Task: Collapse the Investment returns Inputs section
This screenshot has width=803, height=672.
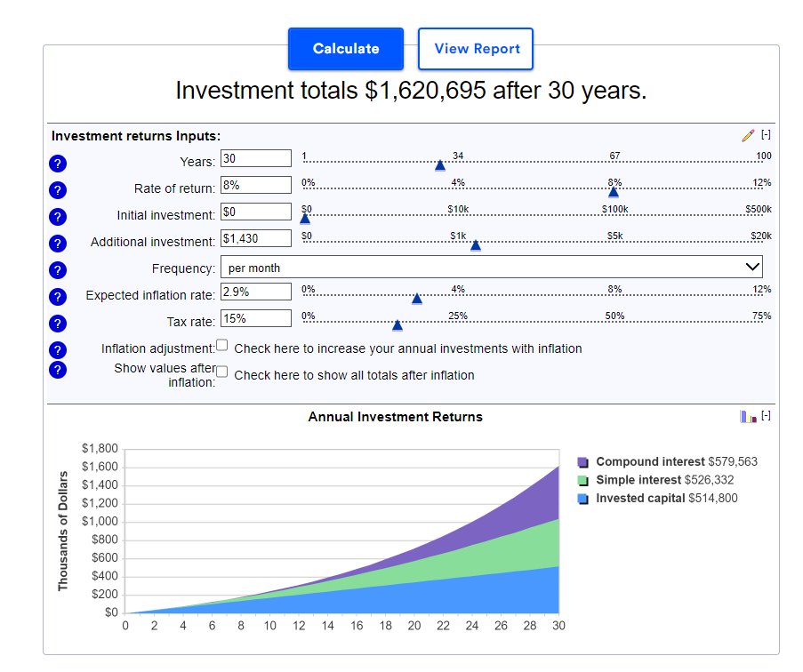Action: click(x=766, y=136)
